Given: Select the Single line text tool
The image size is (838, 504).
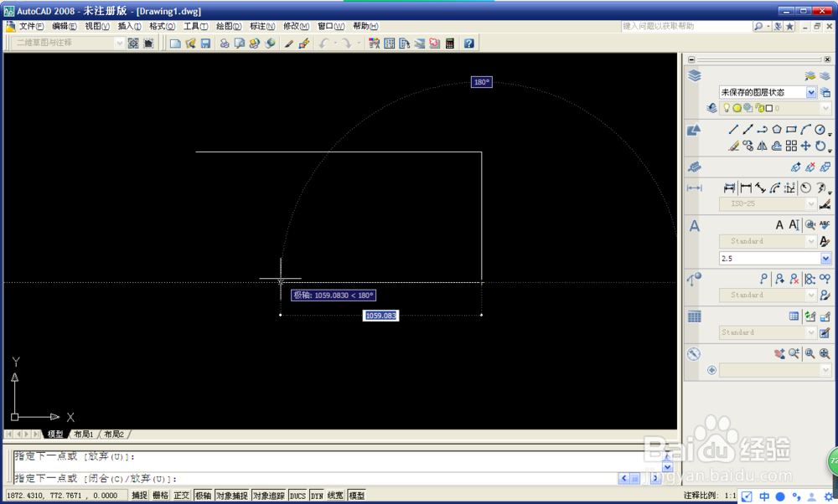Looking at the screenshot, I should point(794,224).
